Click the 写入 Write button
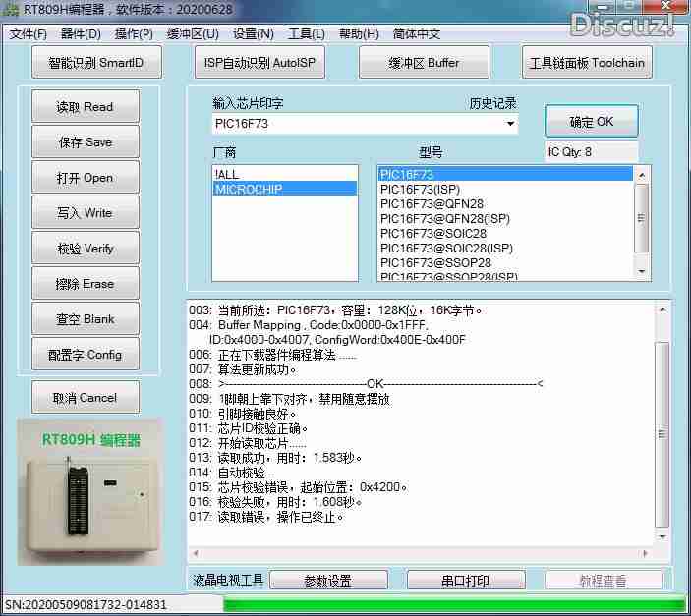This screenshot has height=616, width=691. click(86, 213)
